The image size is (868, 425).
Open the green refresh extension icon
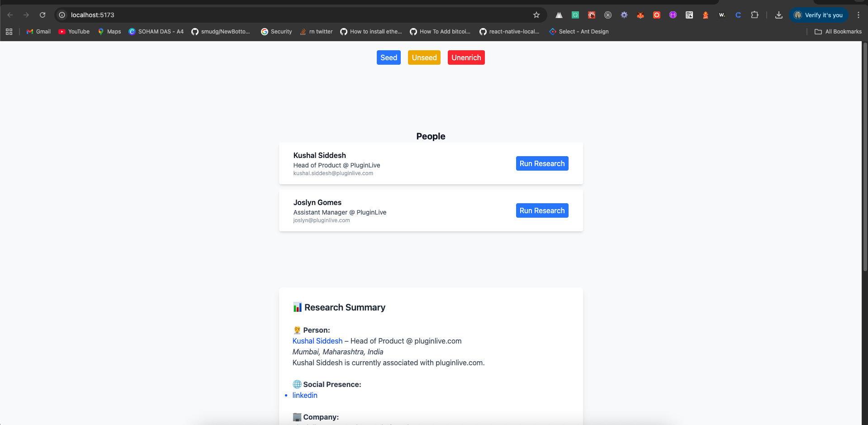point(575,15)
